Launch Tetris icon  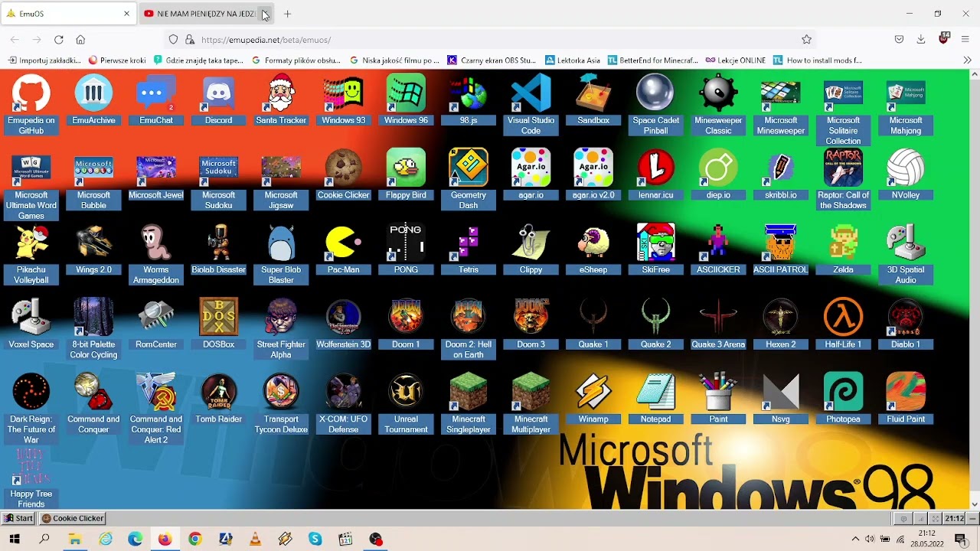469,249
